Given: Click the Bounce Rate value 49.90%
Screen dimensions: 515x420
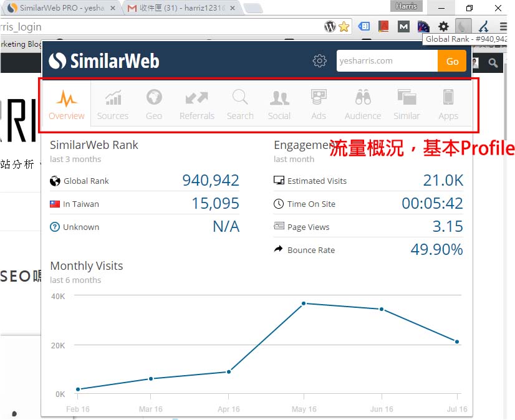Looking at the screenshot, I should 436,249.
